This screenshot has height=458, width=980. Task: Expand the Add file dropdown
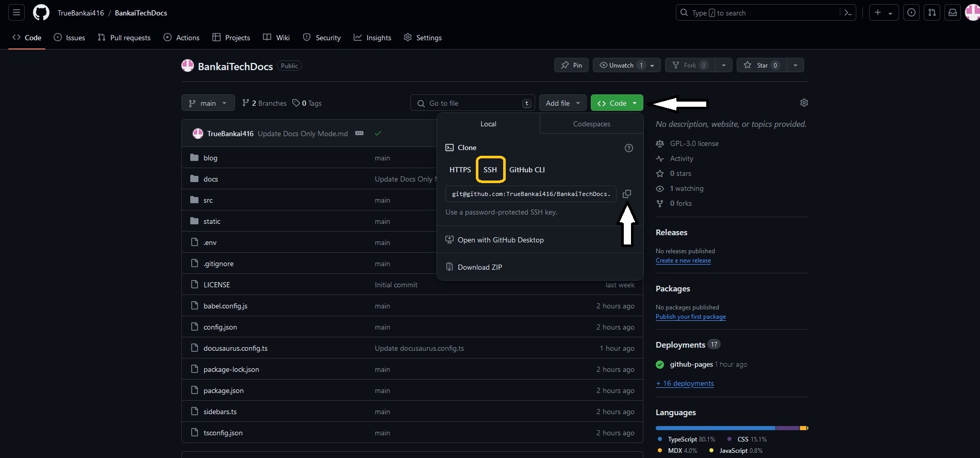562,103
